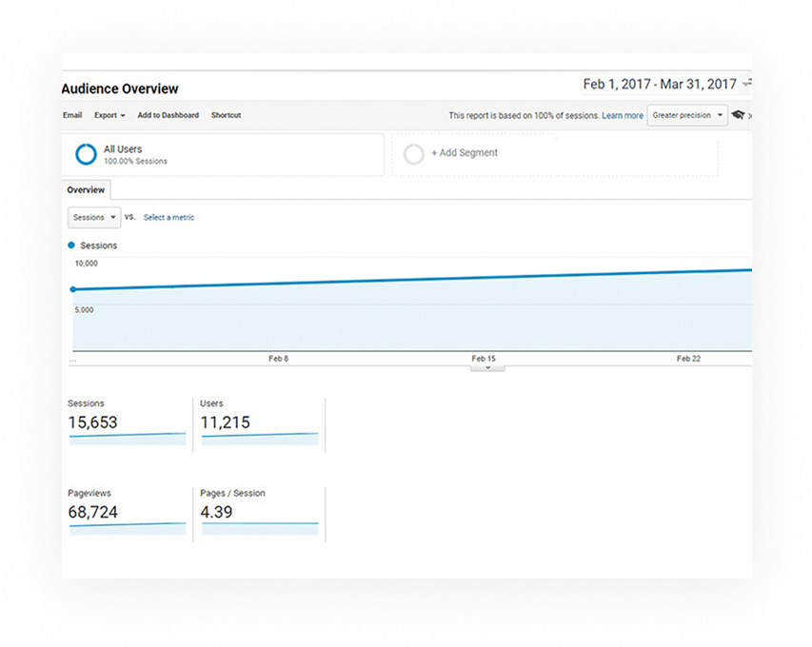
Task: Click the All Users segment circle icon
Action: 86,154
